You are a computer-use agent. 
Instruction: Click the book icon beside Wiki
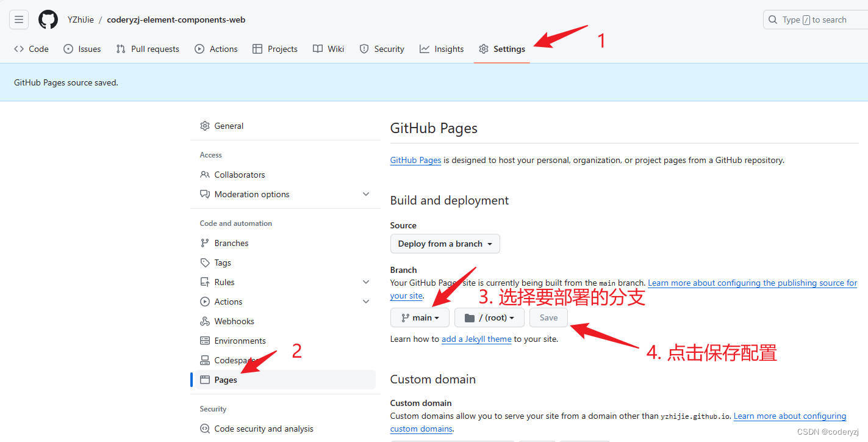318,49
